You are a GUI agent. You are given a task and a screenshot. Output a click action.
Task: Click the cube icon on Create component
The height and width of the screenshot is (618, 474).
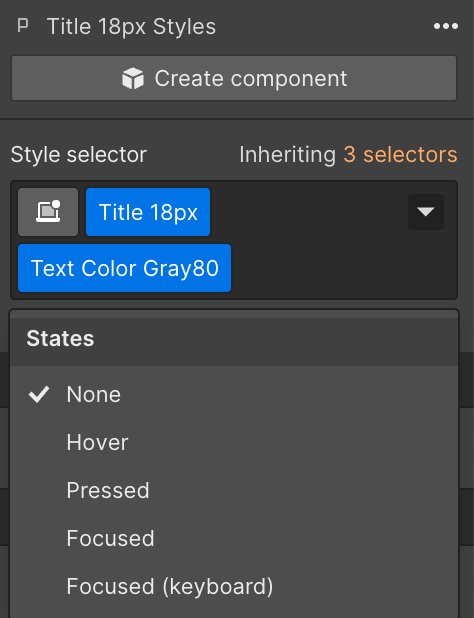coord(133,78)
